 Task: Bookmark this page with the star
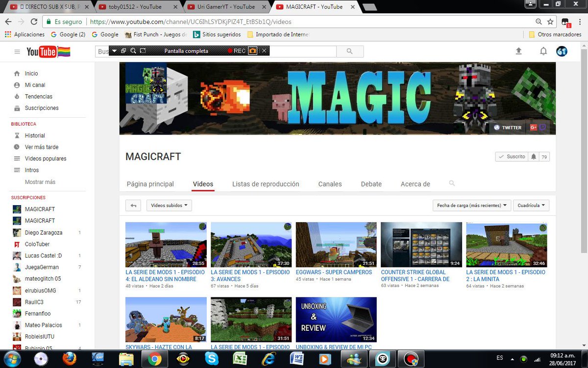click(x=550, y=22)
